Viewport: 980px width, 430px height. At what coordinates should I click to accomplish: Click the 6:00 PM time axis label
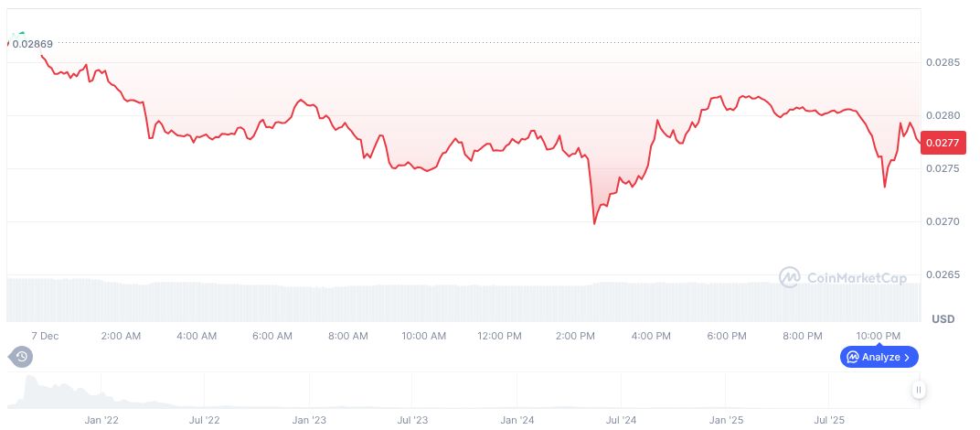point(728,336)
